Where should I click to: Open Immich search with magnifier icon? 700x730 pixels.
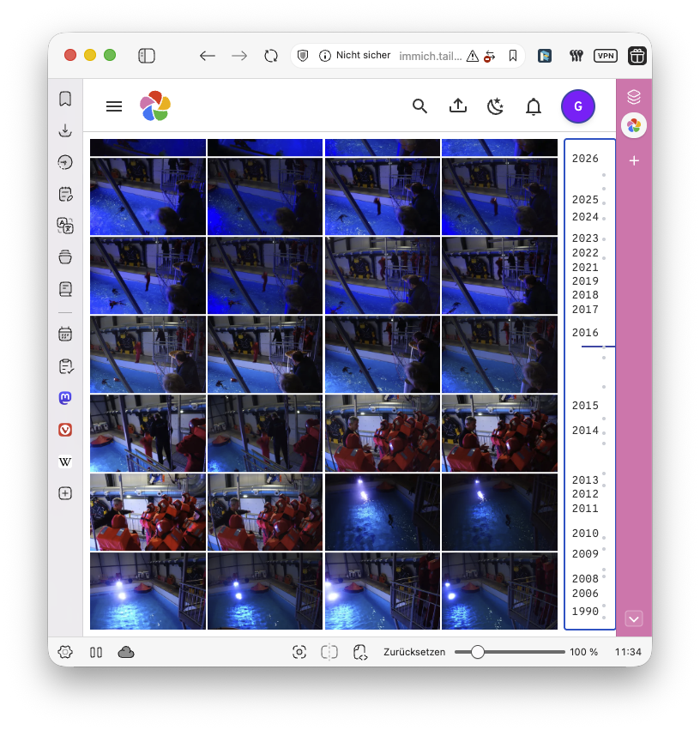coord(419,106)
